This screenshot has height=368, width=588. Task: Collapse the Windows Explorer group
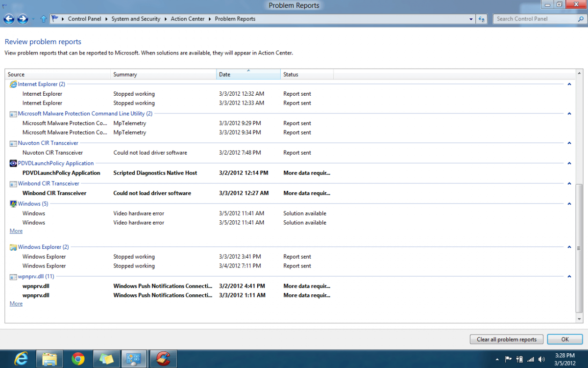[569, 247]
